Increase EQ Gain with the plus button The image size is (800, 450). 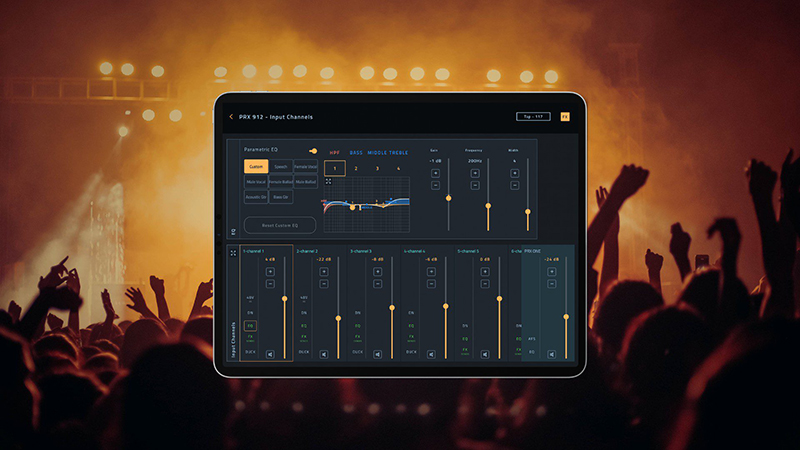point(435,173)
